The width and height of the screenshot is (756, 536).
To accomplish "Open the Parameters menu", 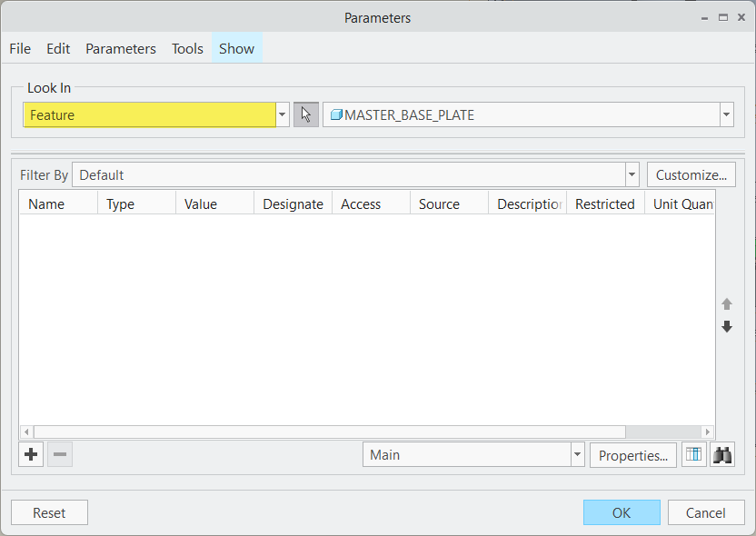I will coord(120,48).
